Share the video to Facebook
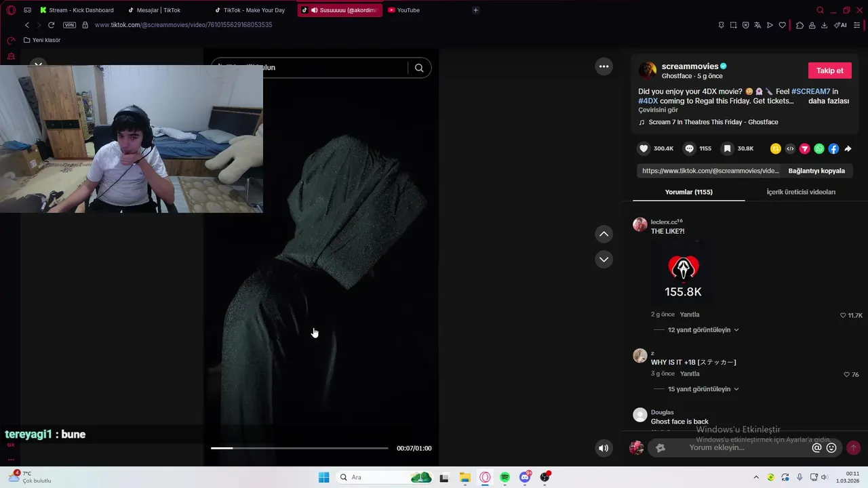The height and width of the screenshot is (488, 868). coord(833,148)
